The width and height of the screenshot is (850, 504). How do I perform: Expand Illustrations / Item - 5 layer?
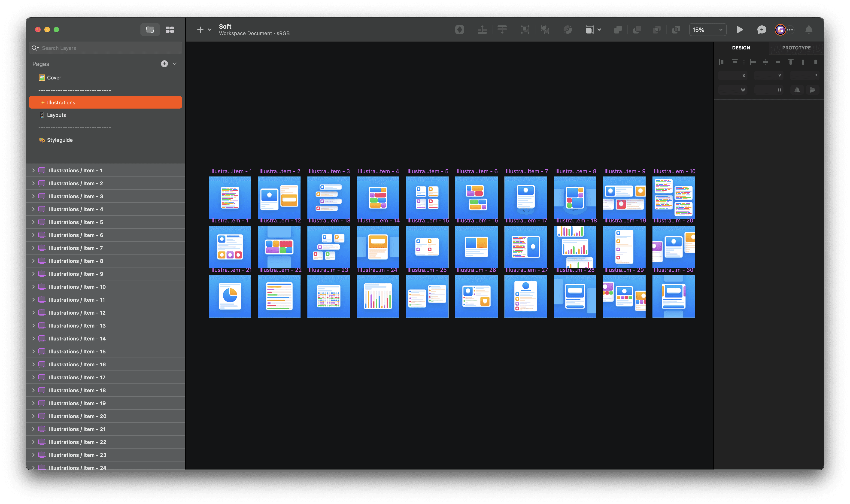33,222
